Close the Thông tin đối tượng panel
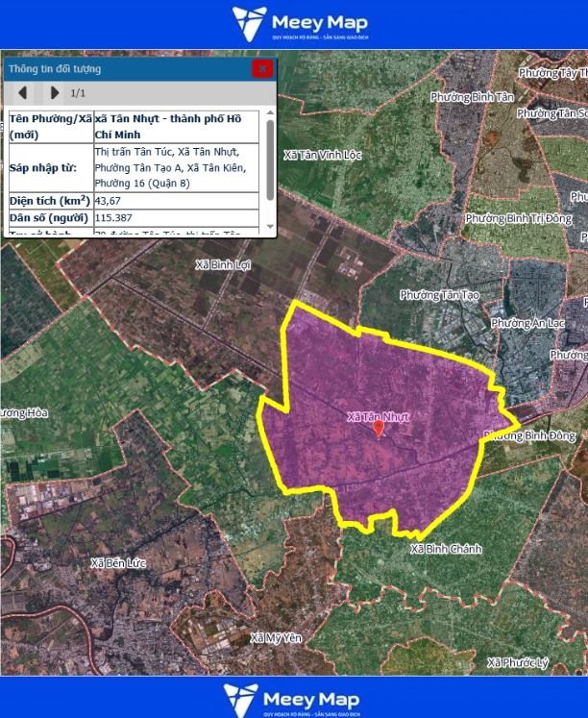 tap(261, 68)
